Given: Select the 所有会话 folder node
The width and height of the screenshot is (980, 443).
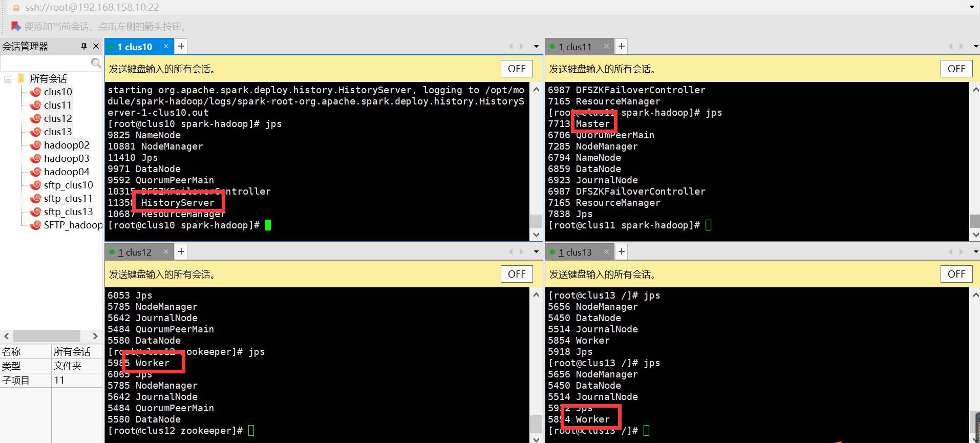Looking at the screenshot, I should coord(48,78).
